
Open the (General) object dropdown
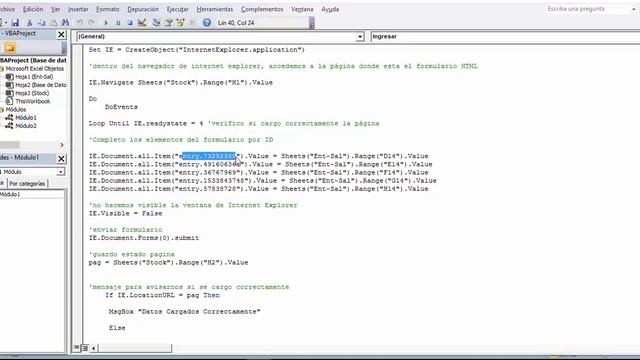(360, 37)
